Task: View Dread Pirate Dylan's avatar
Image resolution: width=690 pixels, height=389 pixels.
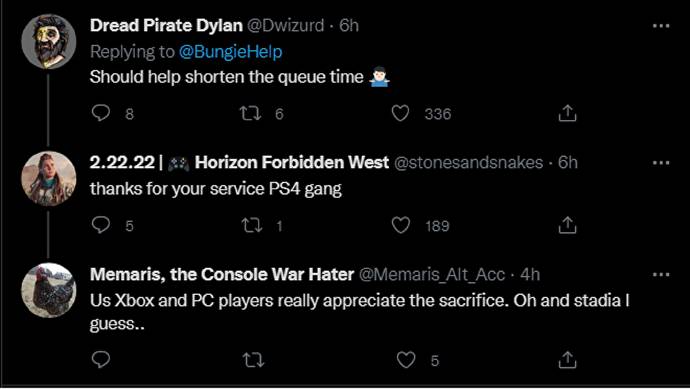Action: [48, 41]
